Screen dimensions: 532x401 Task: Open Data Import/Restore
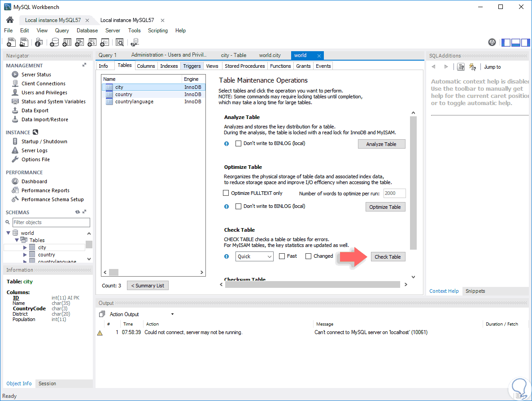click(x=45, y=119)
